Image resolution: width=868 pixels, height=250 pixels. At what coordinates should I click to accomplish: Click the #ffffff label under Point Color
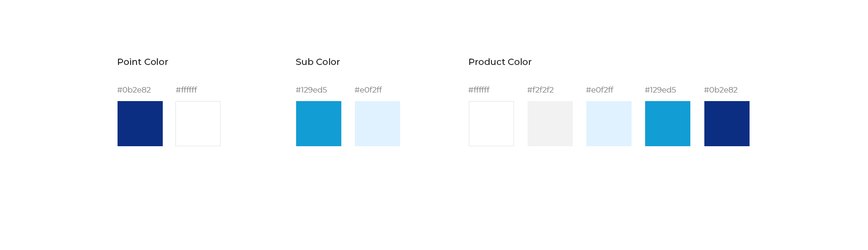[x=186, y=90]
